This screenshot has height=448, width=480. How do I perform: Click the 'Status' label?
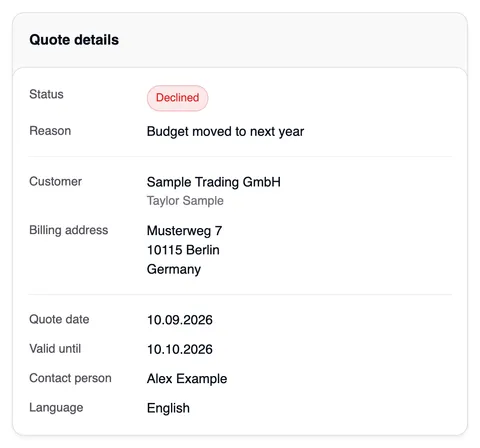46,94
